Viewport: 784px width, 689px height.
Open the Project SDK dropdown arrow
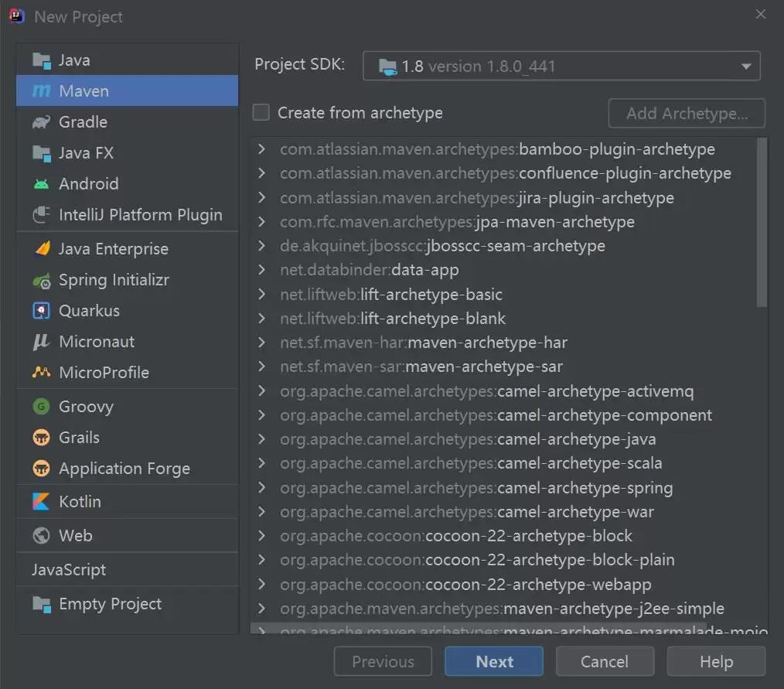[746, 67]
